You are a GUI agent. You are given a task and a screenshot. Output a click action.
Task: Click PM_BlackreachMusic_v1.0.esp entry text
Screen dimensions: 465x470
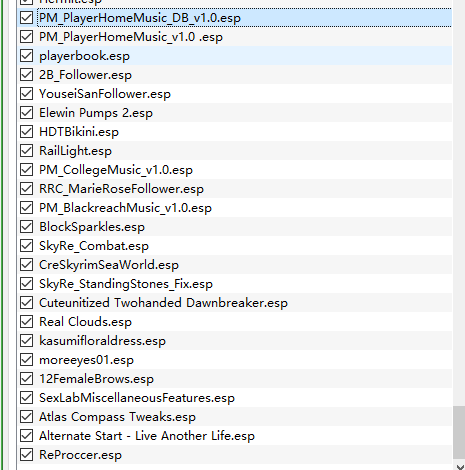point(125,208)
